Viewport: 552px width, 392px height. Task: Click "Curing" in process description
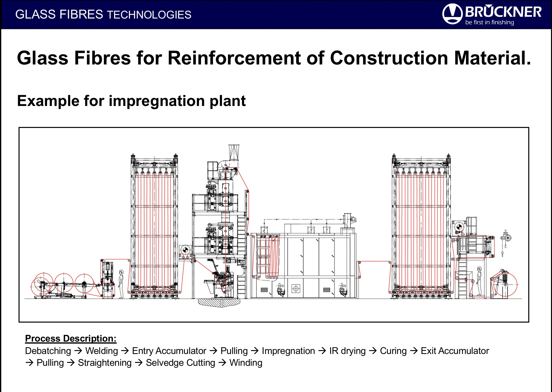tap(393, 351)
